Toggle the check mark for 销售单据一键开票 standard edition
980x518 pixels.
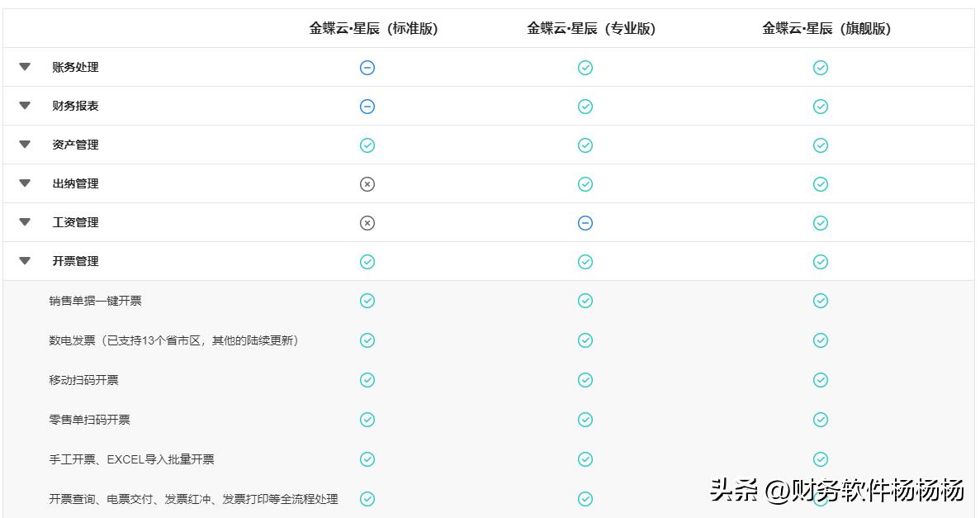pyautogui.click(x=367, y=301)
